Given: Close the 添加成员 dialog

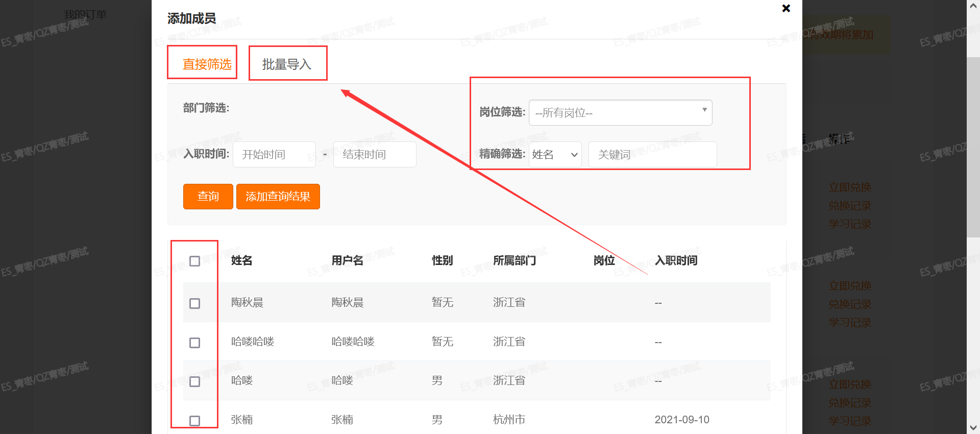Looking at the screenshot, I should pos(786,8).
